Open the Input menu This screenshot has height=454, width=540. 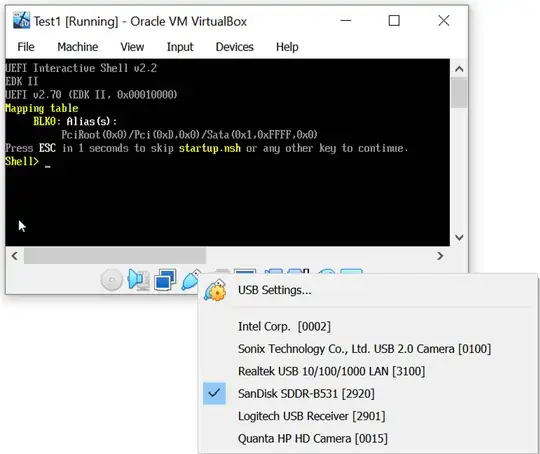click(x=180, y=47)
